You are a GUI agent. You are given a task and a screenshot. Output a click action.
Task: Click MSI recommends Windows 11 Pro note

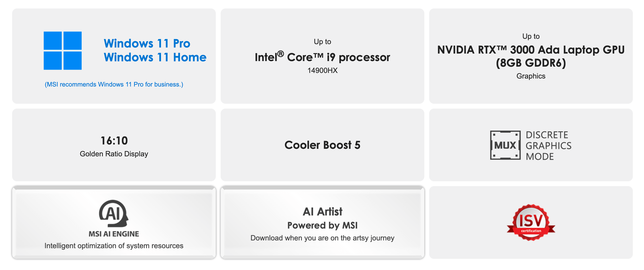click(114, 85)
